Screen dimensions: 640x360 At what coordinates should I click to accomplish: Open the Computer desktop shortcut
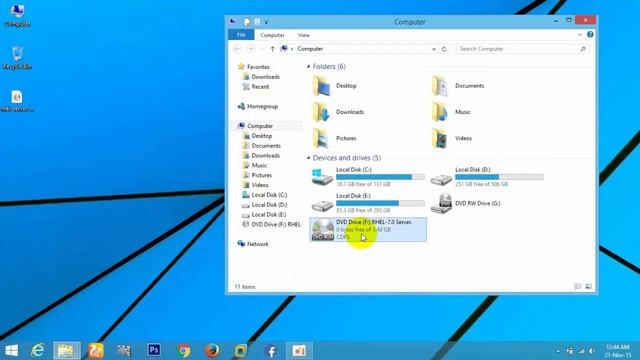click(17, 16)
